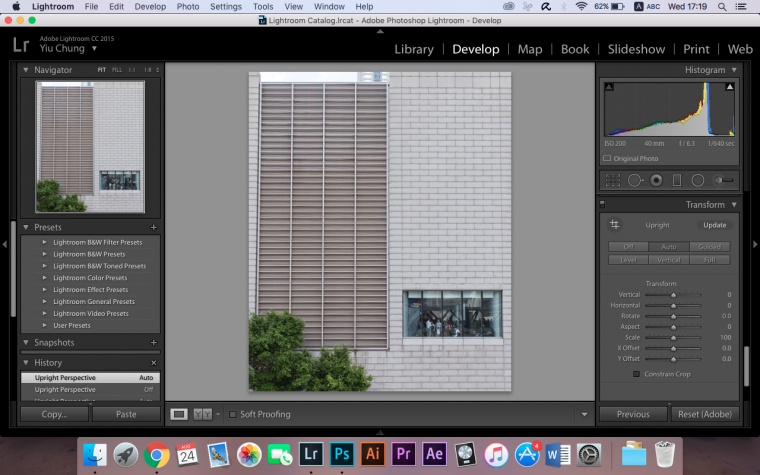Screen dimensions: 760x475
Task: Open Lightroom from the Dock
Action: [311, 454]
